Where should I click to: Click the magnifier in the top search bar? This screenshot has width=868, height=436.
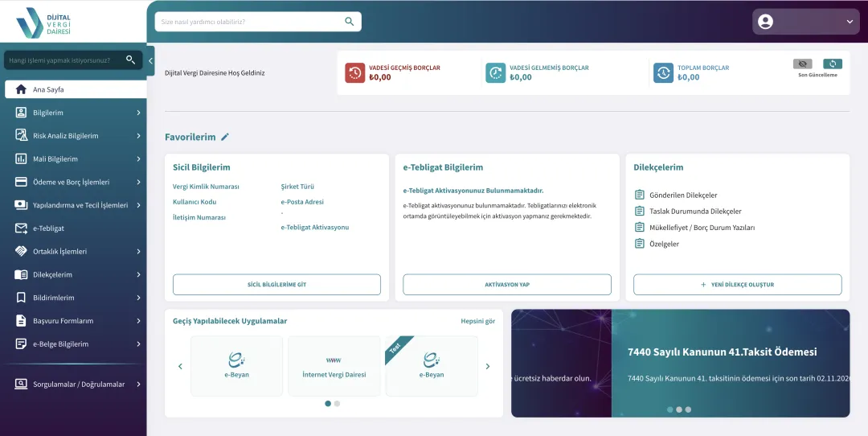pos(350,22)
